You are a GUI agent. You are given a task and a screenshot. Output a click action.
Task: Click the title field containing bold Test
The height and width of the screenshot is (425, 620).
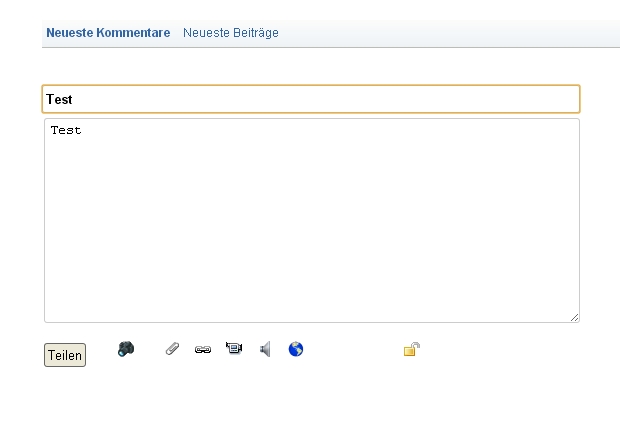pyautogui.click(x=311, y=99)
